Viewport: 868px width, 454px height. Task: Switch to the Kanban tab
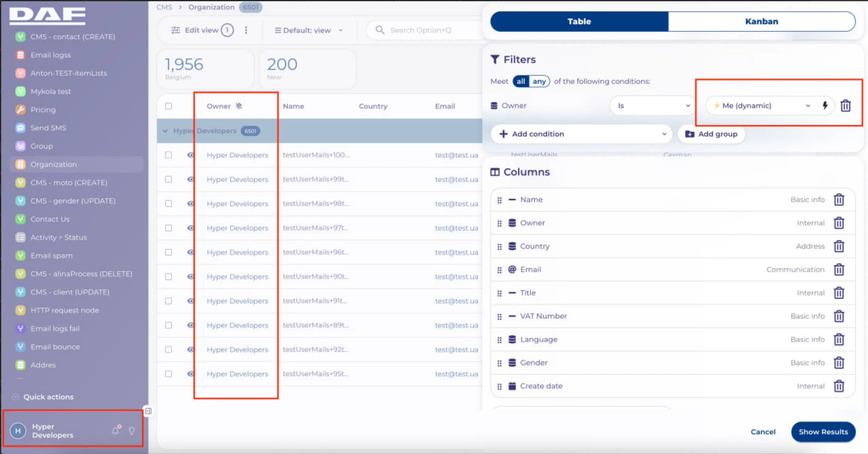762,22
